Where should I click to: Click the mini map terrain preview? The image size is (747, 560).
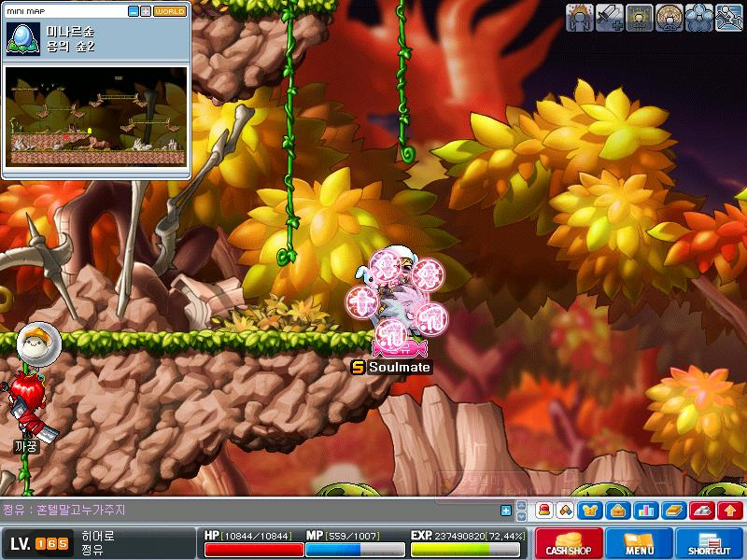pyautogui.click(x=96, y=117)
